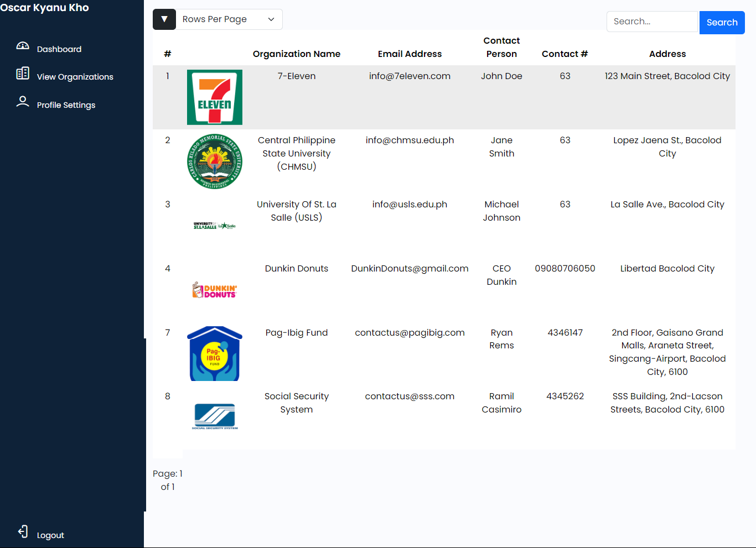This screenshot has width=756, height=548.
Task: Click contact number 09080706050
Action: point(565,268)
